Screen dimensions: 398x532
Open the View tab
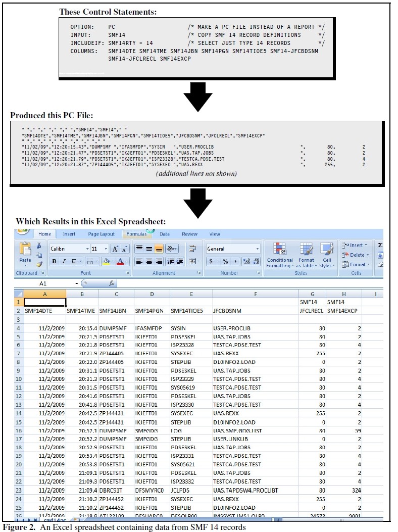(x=215, y=234)
